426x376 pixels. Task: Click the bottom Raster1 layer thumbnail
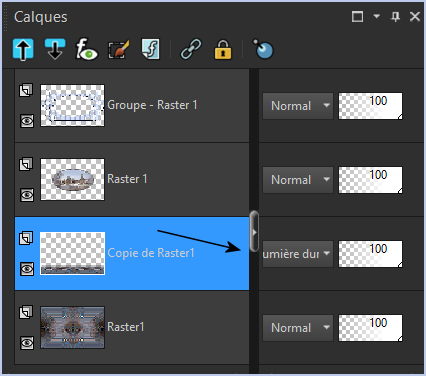[x=72, y=328]
